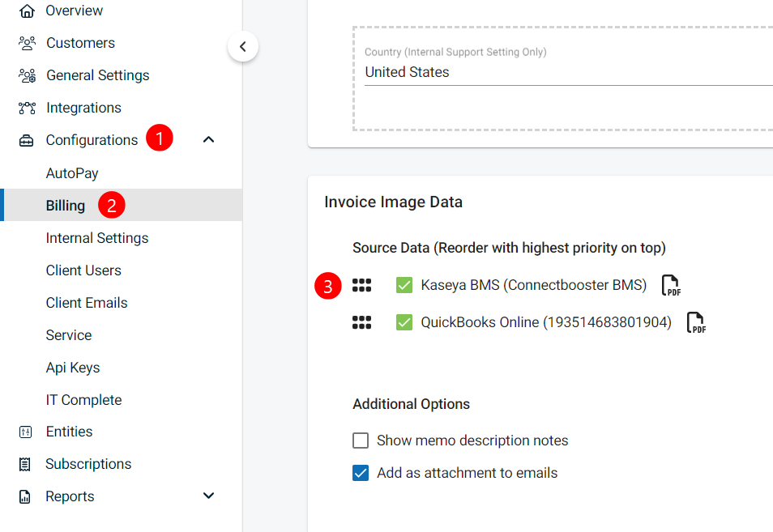Open the AutoPay configuration page

[x=72, y=173]
